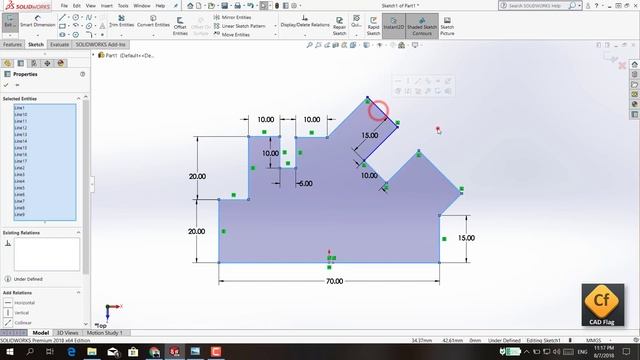This screenshot has height=360, width=640.
Task: Add Collinear relation
Action: click(x=18, y=322)
